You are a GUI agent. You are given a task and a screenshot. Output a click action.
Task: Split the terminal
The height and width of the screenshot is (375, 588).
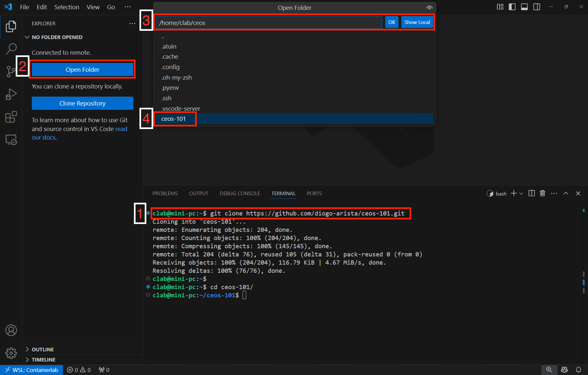tap(531, 193)
